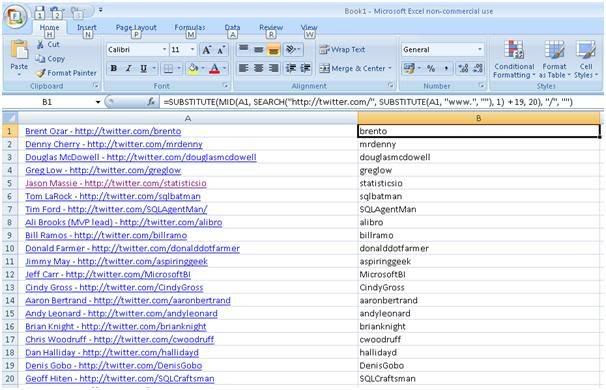
Task: Open the Geoff Hiten twitter link
Action: [x=120, y=378]
